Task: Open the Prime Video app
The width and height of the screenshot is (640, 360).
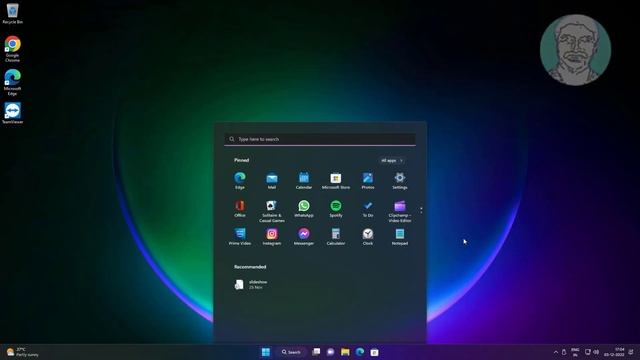Action: click(240, 237)
